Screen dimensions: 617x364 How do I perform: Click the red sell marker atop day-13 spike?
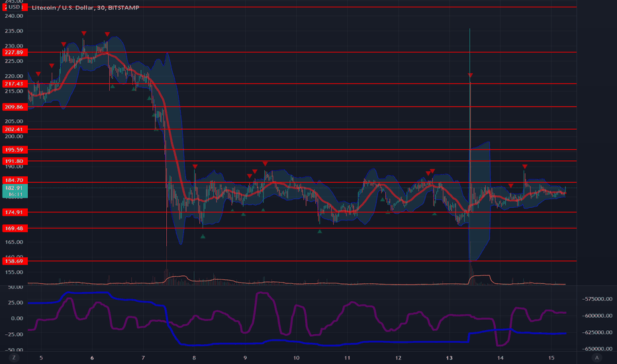pos(470,75)
